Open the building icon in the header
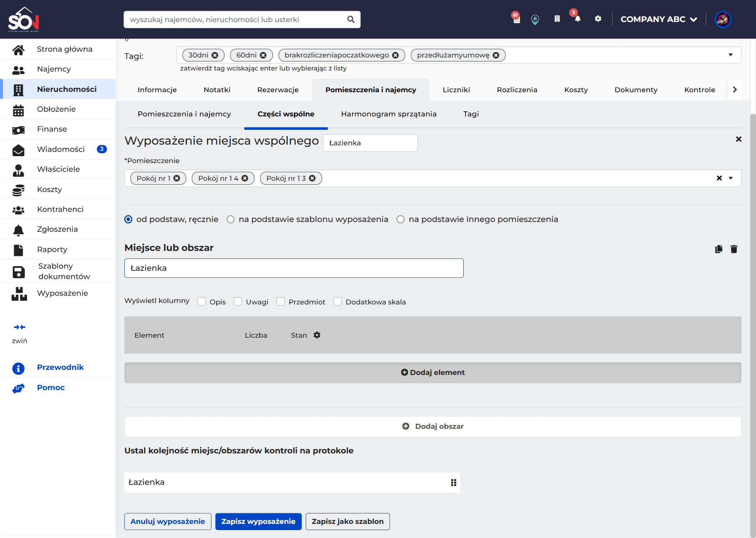756x538 pixels. pos(557,19)
